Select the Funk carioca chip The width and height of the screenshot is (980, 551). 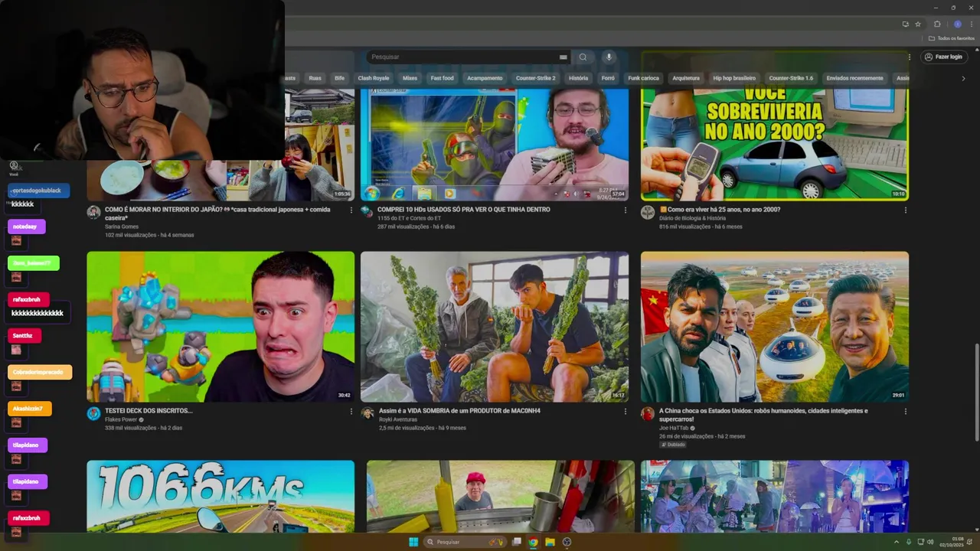pyautogui.click(x=643, y=78)
